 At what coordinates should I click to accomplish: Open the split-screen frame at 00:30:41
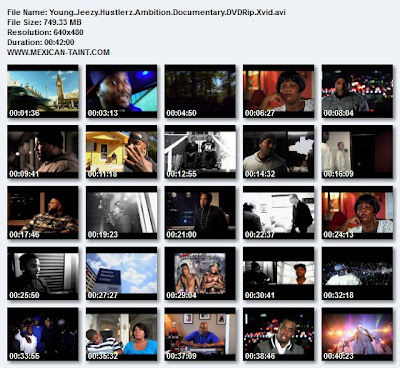point(279,273)
